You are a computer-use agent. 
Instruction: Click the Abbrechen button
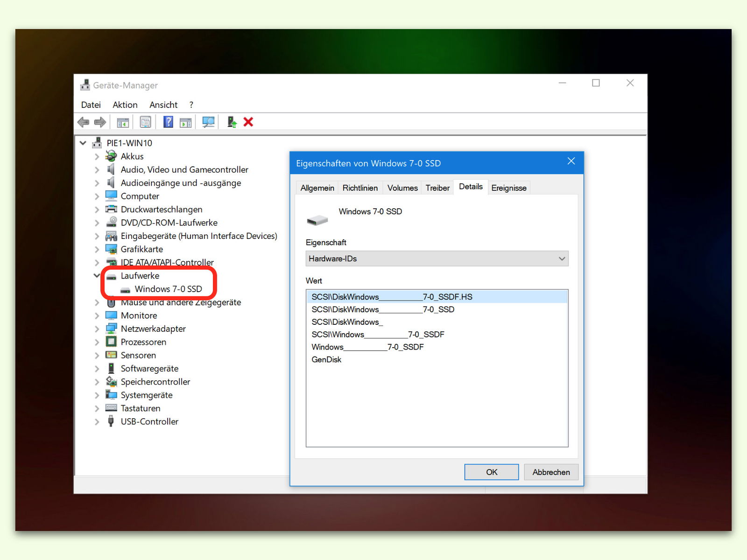pos(551,472)
